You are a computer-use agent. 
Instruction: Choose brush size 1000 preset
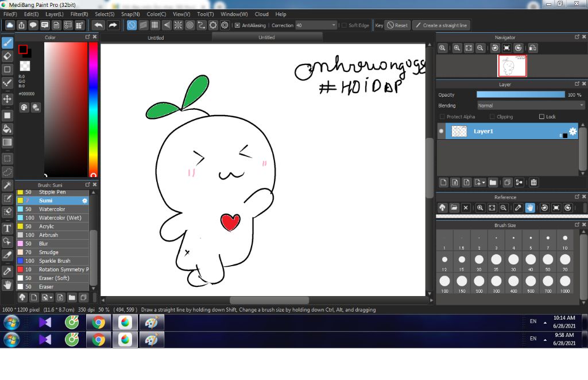pos(565,283)
